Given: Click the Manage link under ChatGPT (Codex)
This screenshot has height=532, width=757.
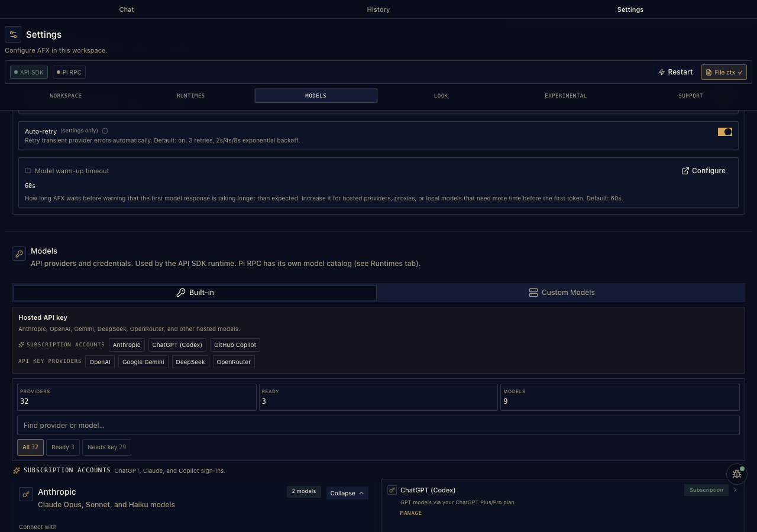Looking at the screenshot, I should 411,513.
